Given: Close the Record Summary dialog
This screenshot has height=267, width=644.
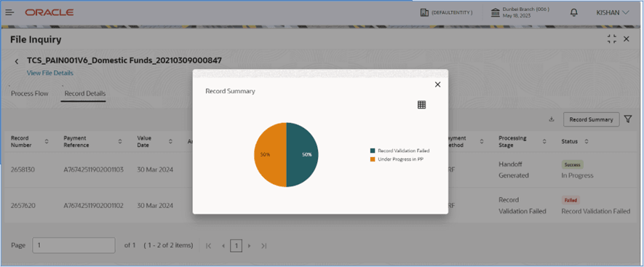Looking at the screenshot, I should point(438,84).
